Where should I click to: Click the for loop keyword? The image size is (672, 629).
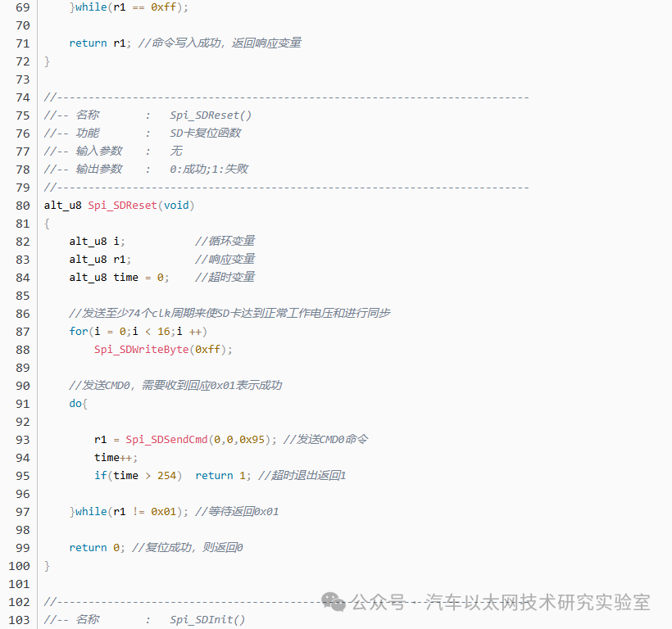point(79,332)
